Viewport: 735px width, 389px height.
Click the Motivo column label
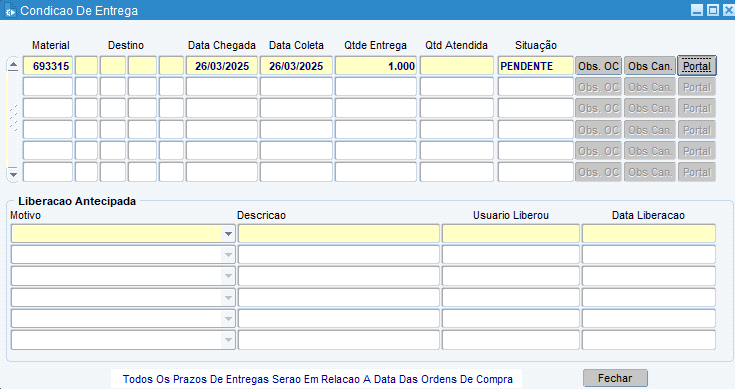point(25,216)
